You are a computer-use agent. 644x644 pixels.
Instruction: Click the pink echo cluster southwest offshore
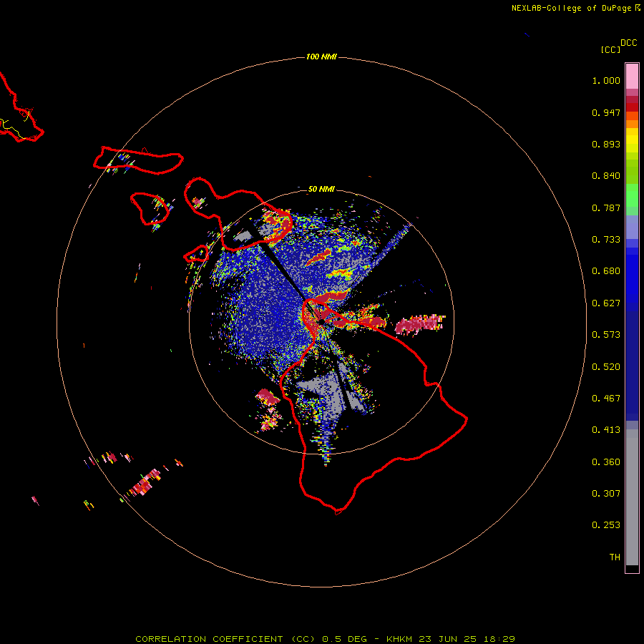[268, 409]
